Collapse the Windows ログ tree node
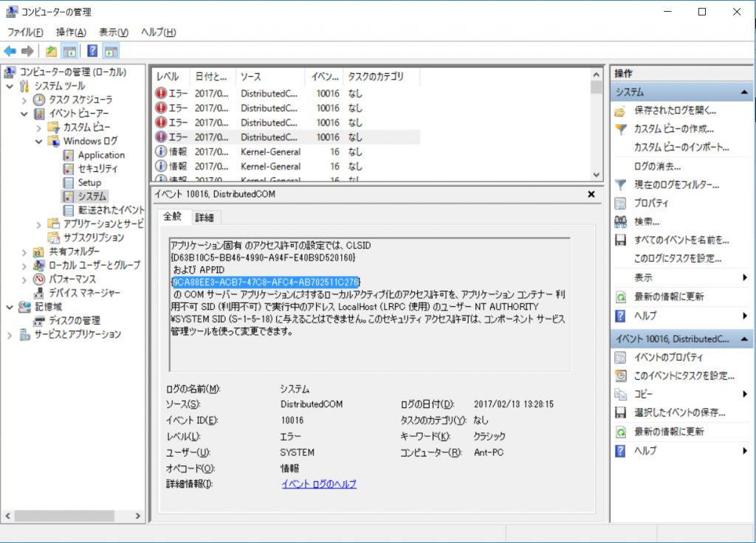This screenshot has height=543, width=756. tap(38, 142)
